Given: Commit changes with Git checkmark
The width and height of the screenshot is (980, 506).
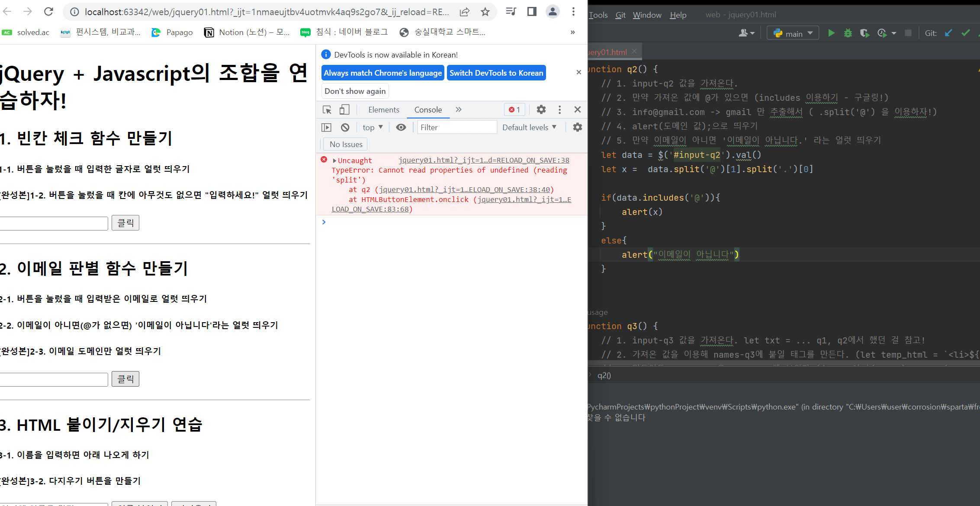Looking at the screenshot, I should pos(965,33).
